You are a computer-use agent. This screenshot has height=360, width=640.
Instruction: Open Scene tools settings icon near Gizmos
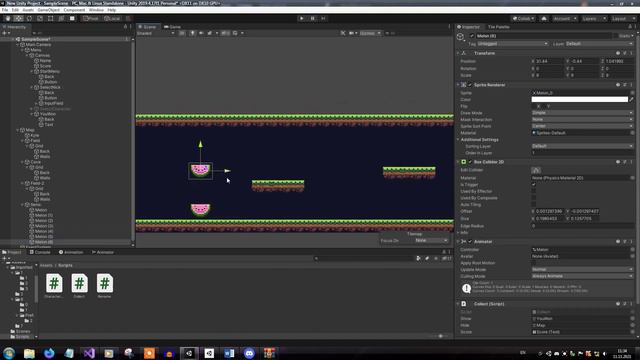343,33
